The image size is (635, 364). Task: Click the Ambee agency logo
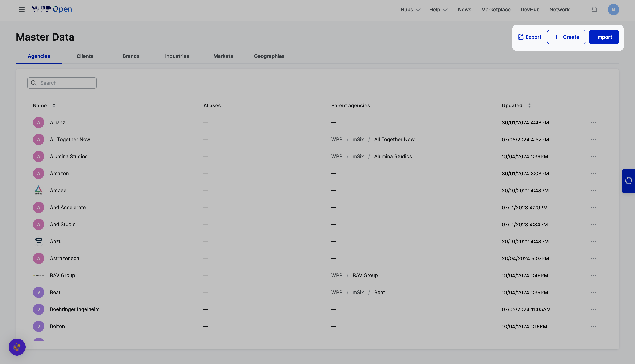(38, 190)
